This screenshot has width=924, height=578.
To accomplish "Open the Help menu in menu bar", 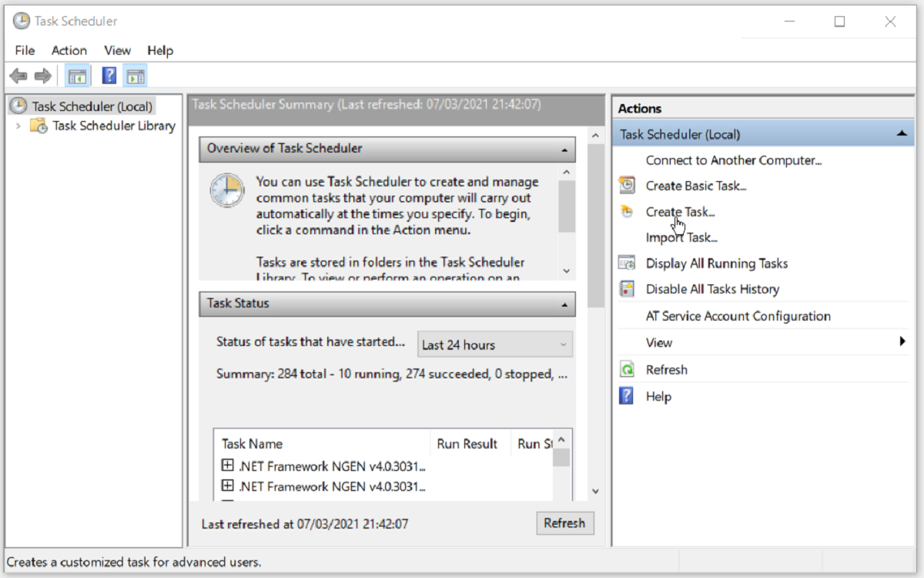I will pos(160,50).
